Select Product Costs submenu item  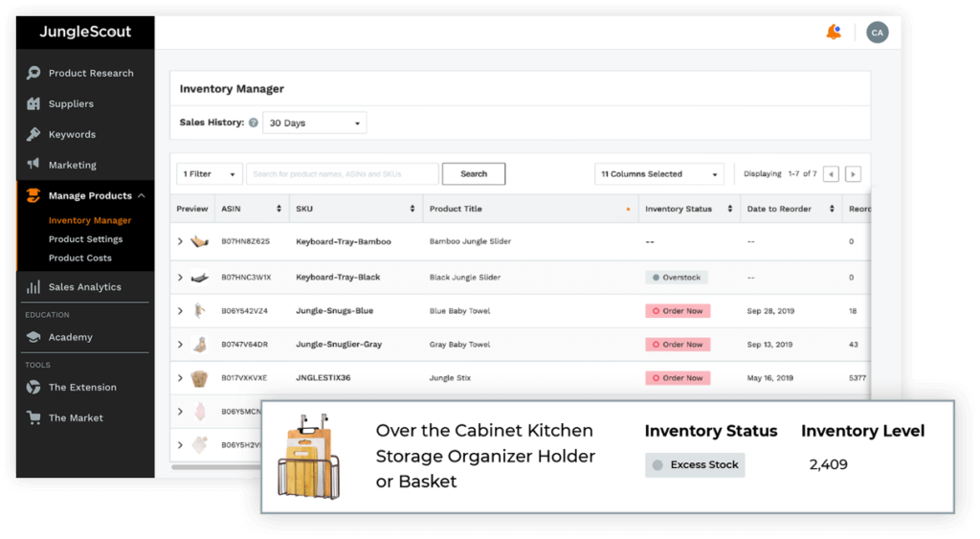click(80, 258)
